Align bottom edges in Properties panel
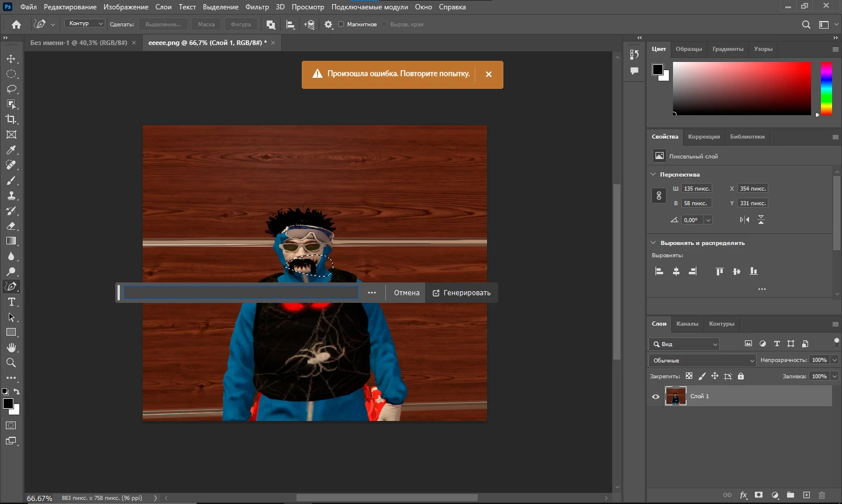Viewport: 842px width, 504px height. tap(754, 271)
